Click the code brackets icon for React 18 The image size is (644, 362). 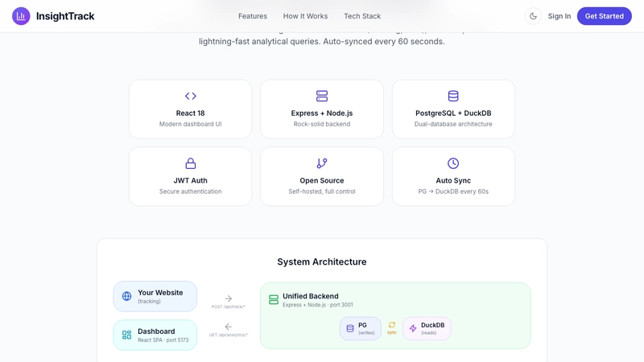click(191, 96)
